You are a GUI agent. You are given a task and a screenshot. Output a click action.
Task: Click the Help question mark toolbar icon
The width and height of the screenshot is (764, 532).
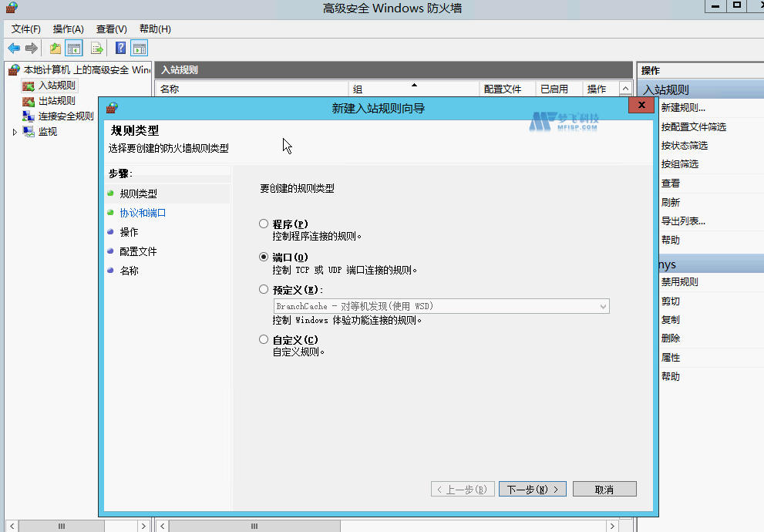[x=119, y=48]
